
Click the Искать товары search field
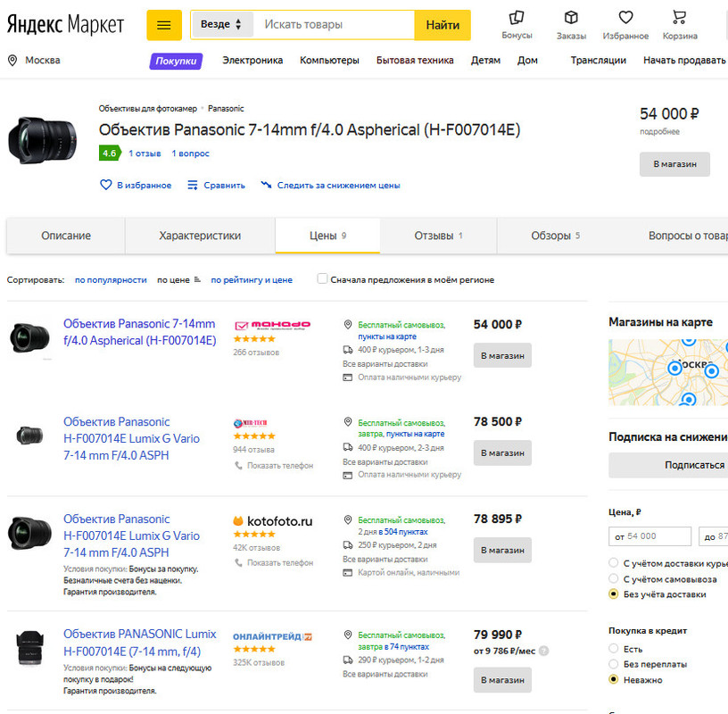pos(335,25)
